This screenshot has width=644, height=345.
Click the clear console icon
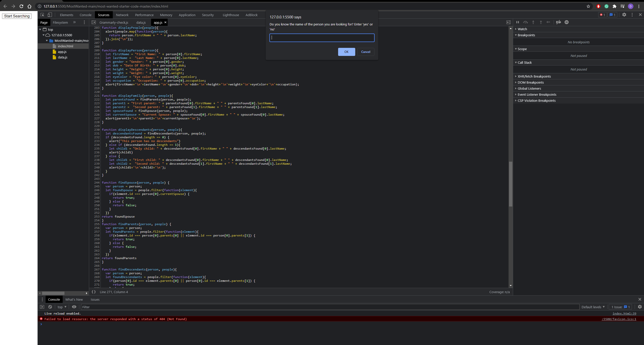(50, 307)
